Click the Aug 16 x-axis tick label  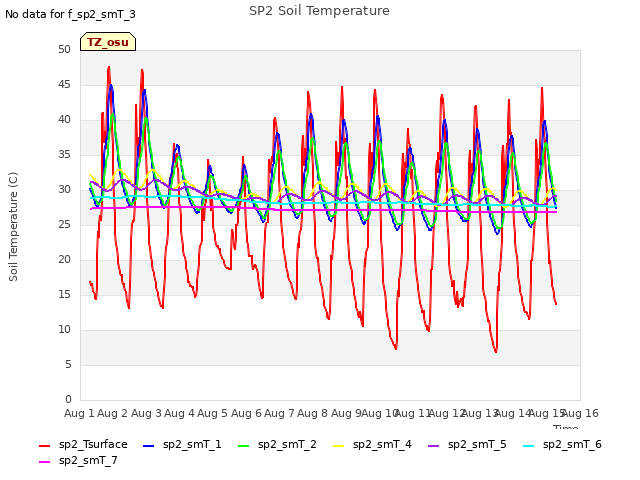[580, 413]
